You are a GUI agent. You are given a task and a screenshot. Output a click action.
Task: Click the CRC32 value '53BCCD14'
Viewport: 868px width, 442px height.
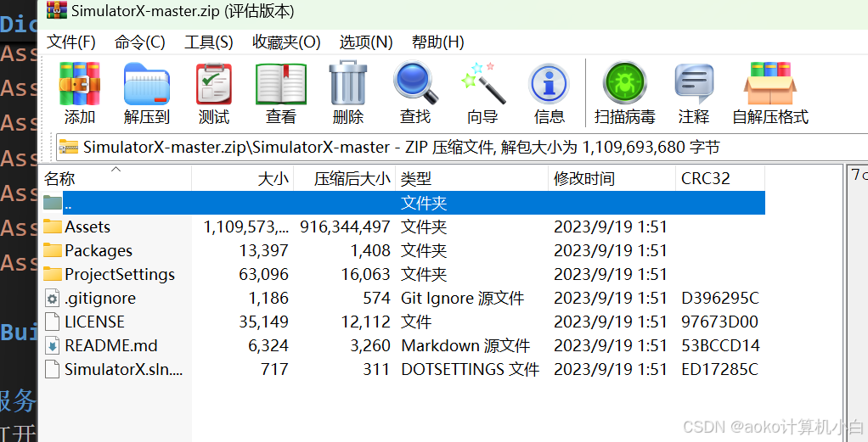click(721, 346)
